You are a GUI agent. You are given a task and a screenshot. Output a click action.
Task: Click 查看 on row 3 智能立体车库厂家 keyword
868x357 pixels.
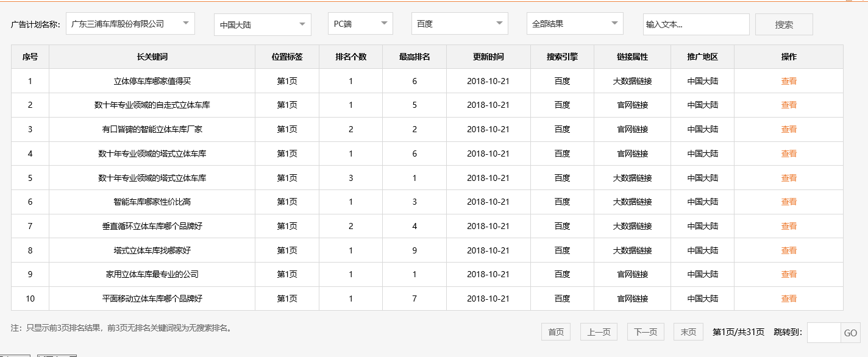[x=788, y=129]
